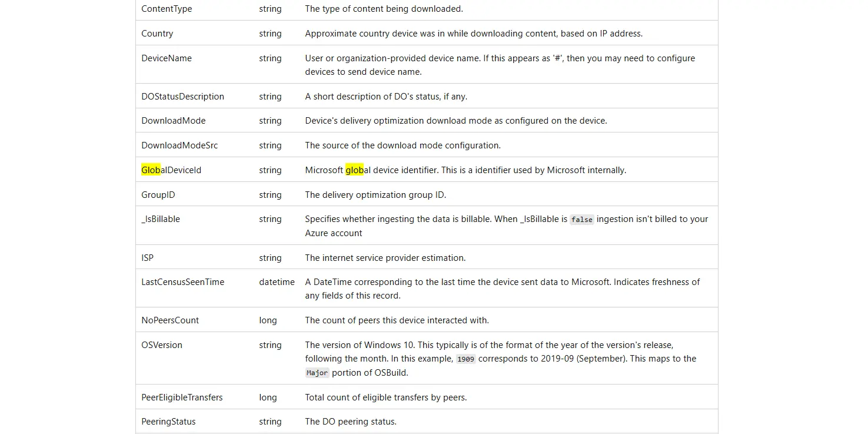Screen dimensions: 868x434
Task: Select the ContentType column name
Action: coord(167,9)
